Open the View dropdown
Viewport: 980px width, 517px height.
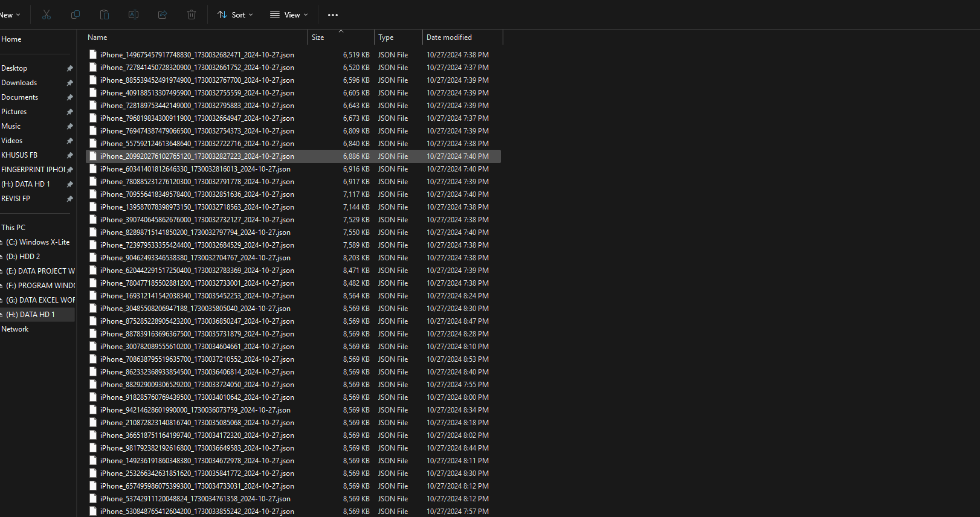pyautogui.click(x=289, y=14)
